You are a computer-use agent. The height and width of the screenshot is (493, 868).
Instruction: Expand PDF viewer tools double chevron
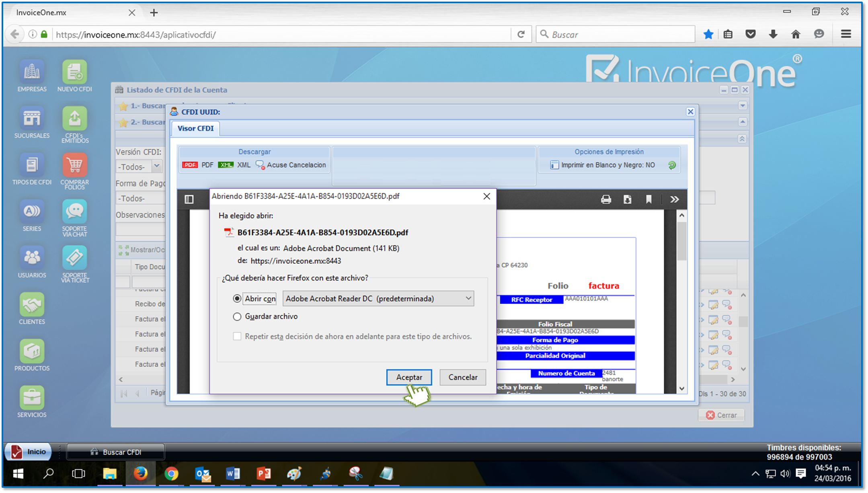tap(674, 199)
